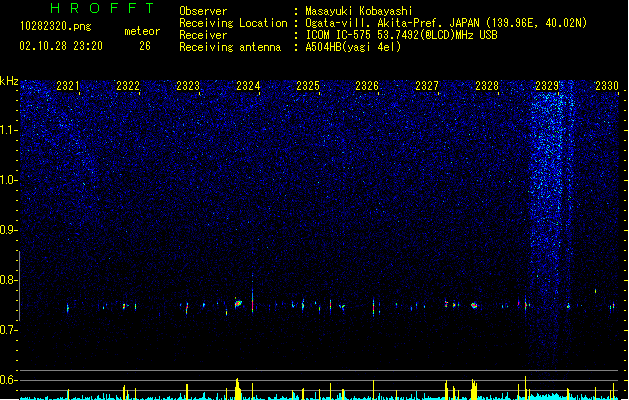The width and height of the screenshot is (629, 400).
Task: Click the 2328 time marker
Action: [487, 86]
